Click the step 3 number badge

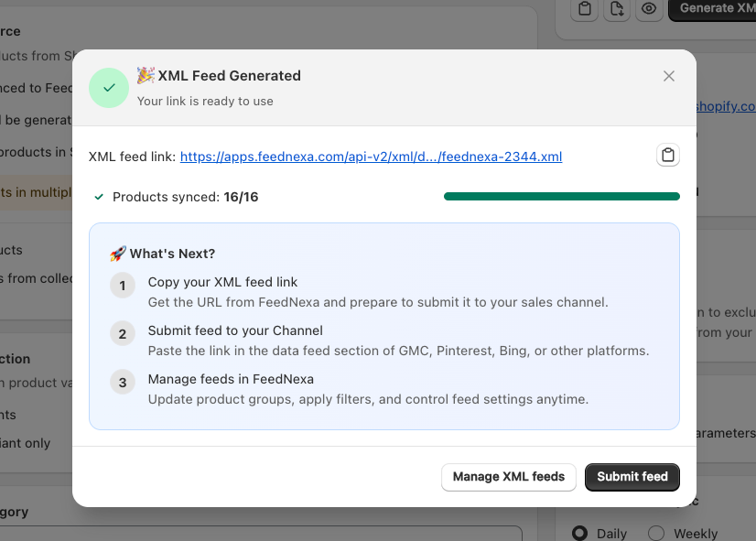[x=123, y=383]
